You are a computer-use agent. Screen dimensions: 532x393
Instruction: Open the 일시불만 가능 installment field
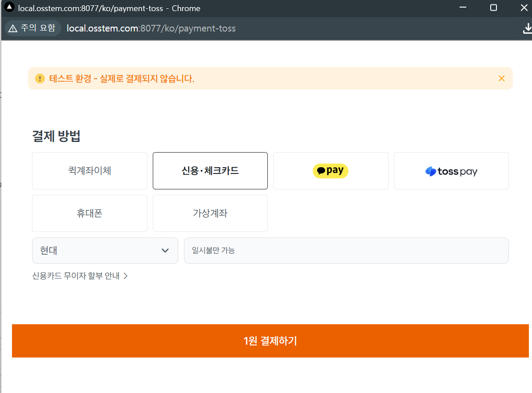346,250
